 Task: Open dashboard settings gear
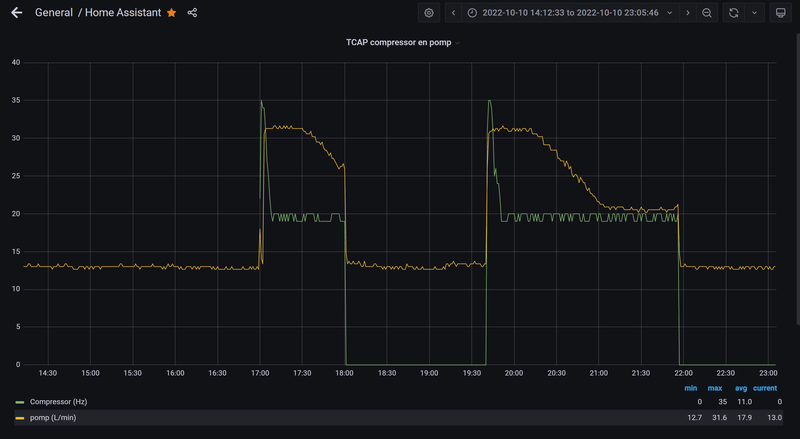429,13
